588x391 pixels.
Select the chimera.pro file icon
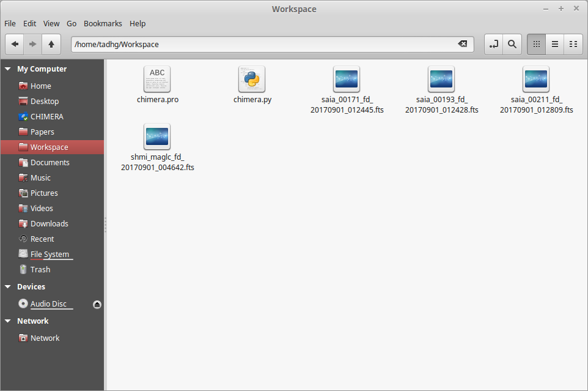157,79
